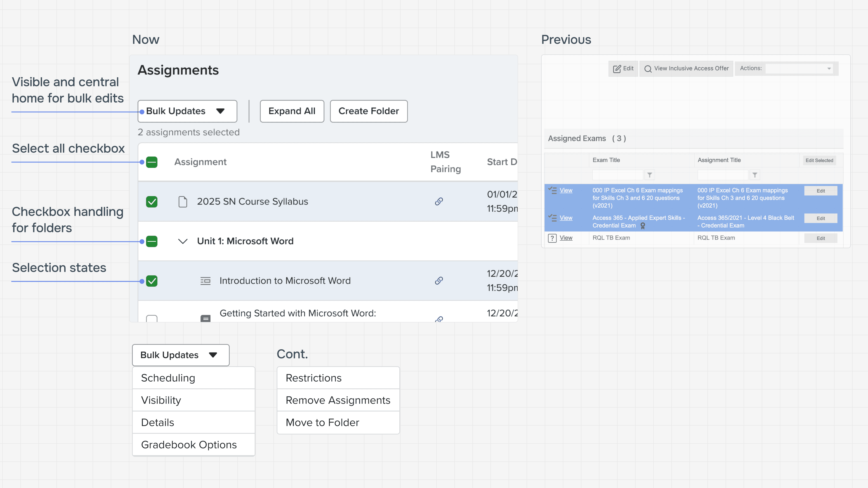Click the checklist icon on the Excel Ch 6 exam row

point(552,190)
